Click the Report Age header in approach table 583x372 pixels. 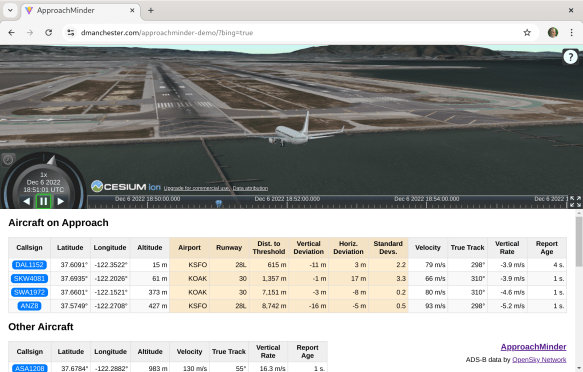(547, 248)
